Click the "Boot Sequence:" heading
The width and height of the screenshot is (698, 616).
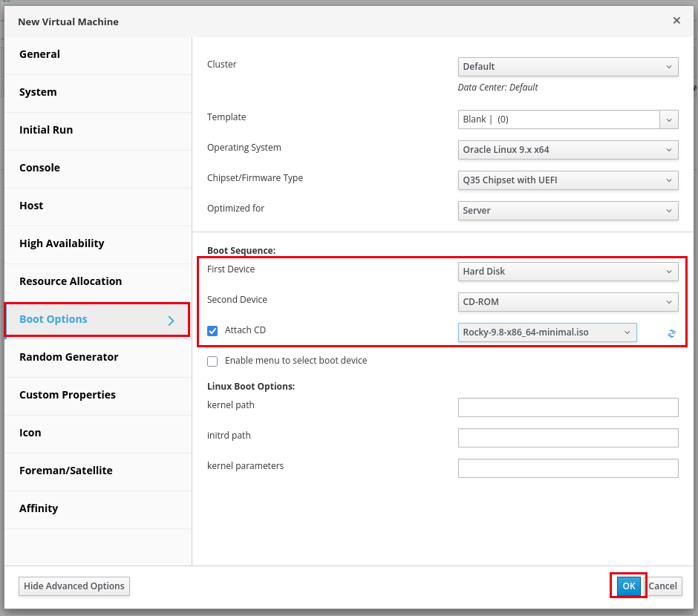point(241,250)
